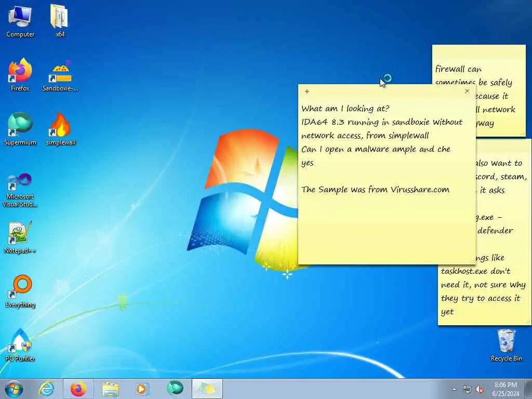Launch Supermium from the desktop
The width and height of the screenshot is (532, 399).
[20, 129]
